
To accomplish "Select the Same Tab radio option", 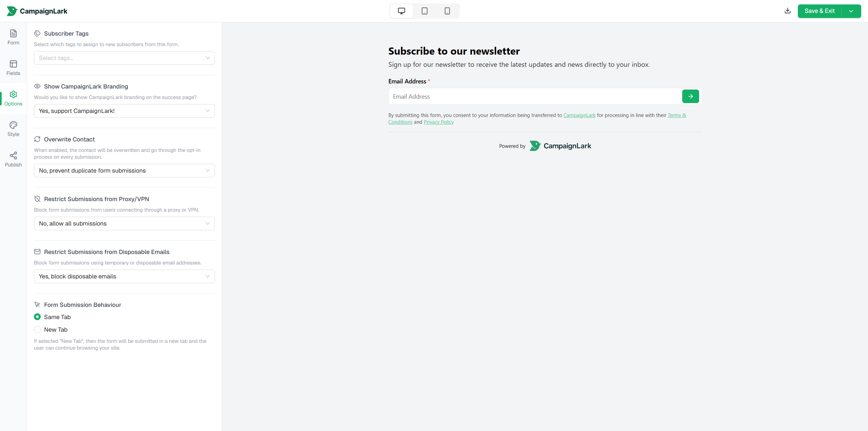I will pos(37,317).
